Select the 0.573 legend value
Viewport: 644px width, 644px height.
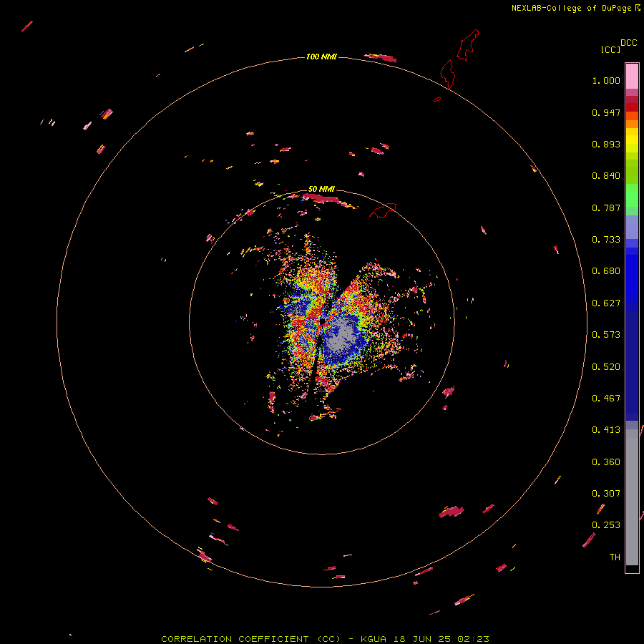coord(606,335)
